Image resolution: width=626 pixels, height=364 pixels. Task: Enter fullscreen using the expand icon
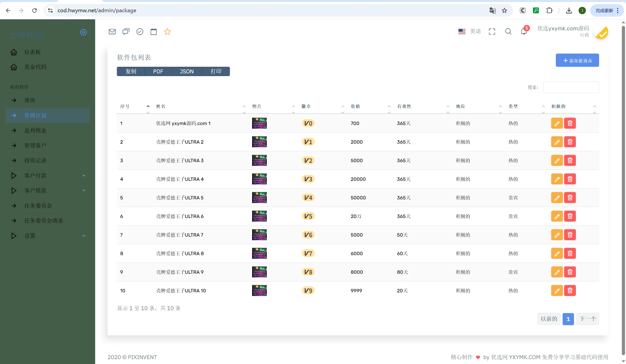click(x=492, y=32)
